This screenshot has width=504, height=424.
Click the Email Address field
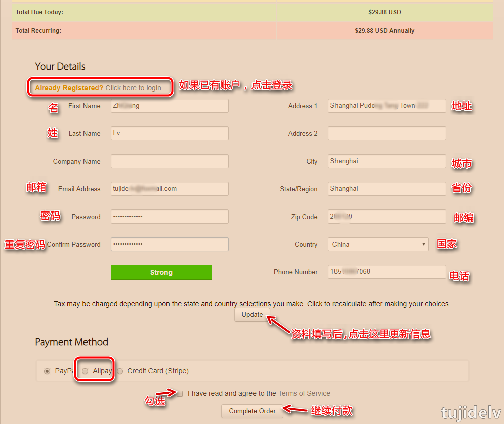pyautogui.click(x=170, y=189)
